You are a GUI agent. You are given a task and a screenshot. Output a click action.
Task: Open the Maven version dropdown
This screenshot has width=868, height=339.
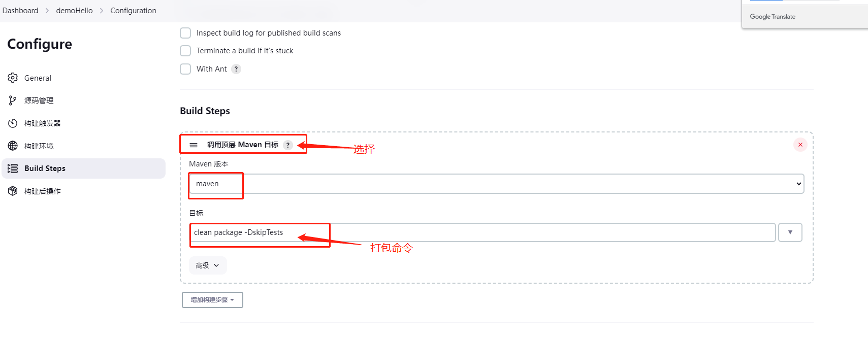click(x=496, y=184)
